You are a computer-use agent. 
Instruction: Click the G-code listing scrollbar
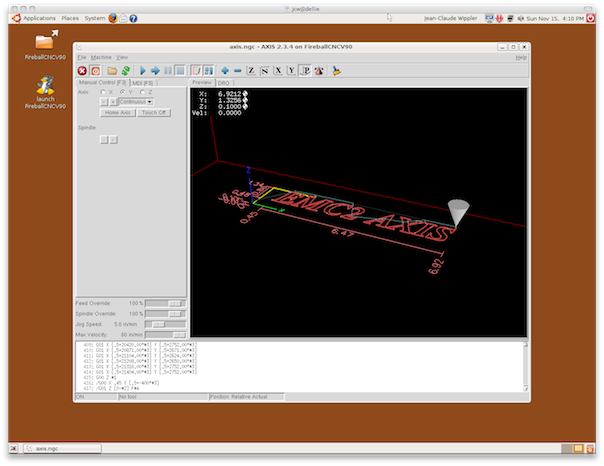(525, 367)
